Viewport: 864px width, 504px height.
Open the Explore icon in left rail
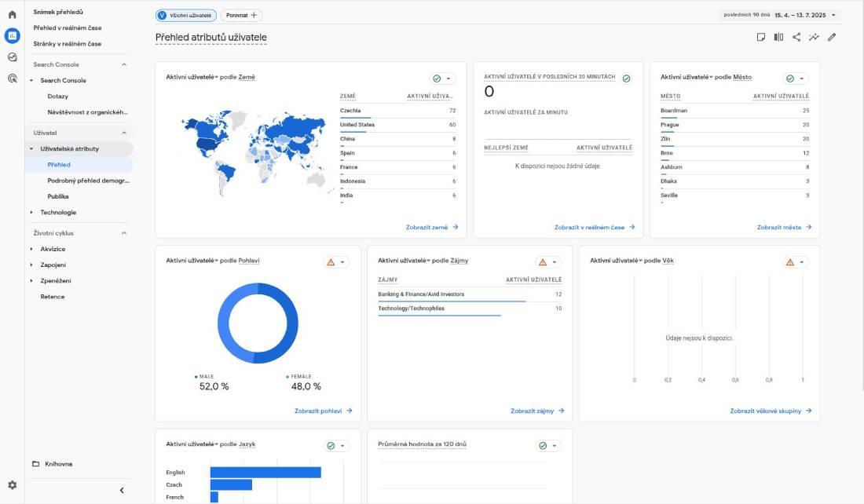point(12,57)
